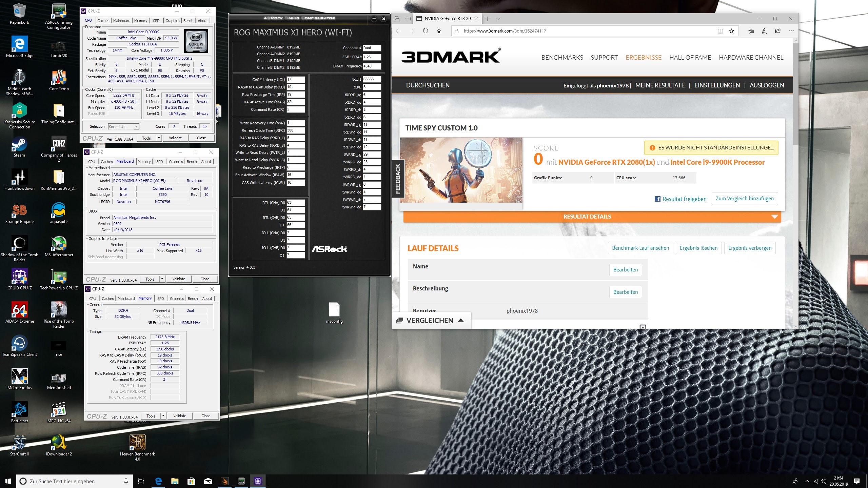Click the Edge browser refresh icon
Image resolution: width=868 pixels, height=488 pixels.
tap(426, 31)
